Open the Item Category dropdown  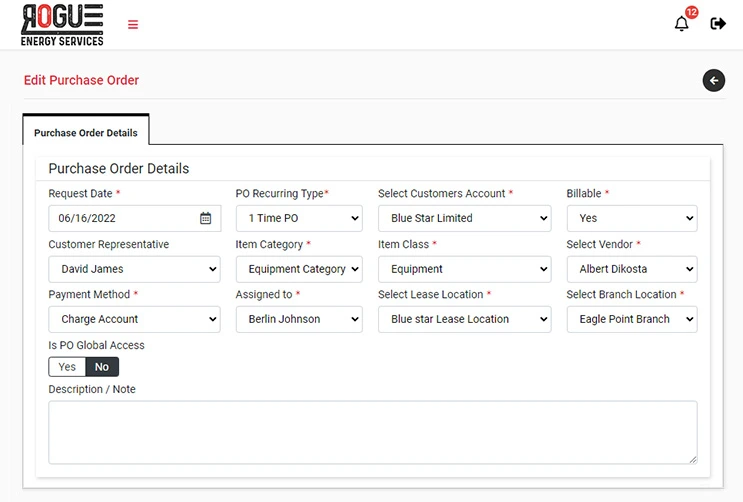pyautogui.click(x=299, y=269)
